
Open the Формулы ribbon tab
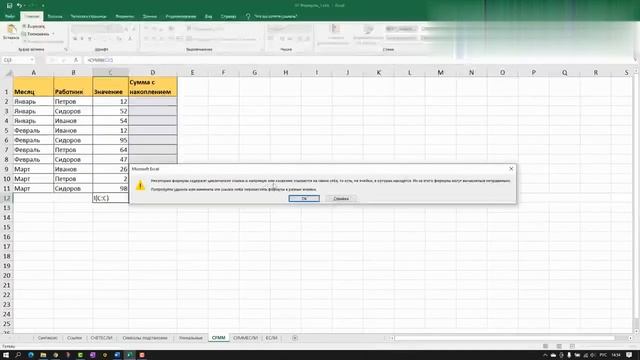124,16
